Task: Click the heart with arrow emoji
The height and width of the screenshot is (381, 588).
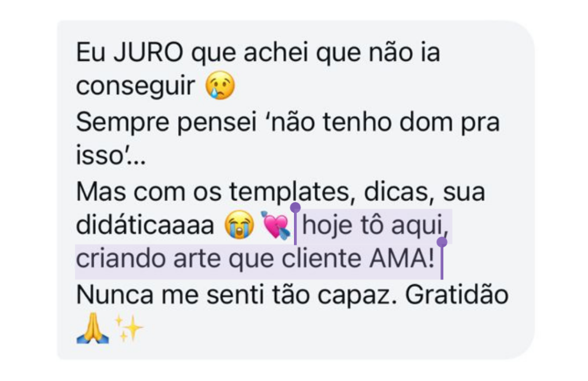Action: [276, 225]
